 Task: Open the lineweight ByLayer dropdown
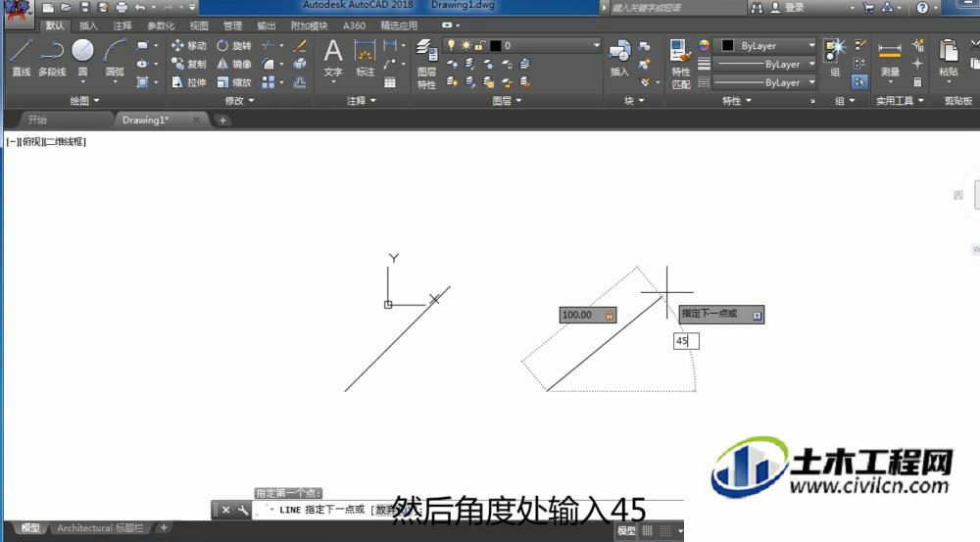coord(765,64)
